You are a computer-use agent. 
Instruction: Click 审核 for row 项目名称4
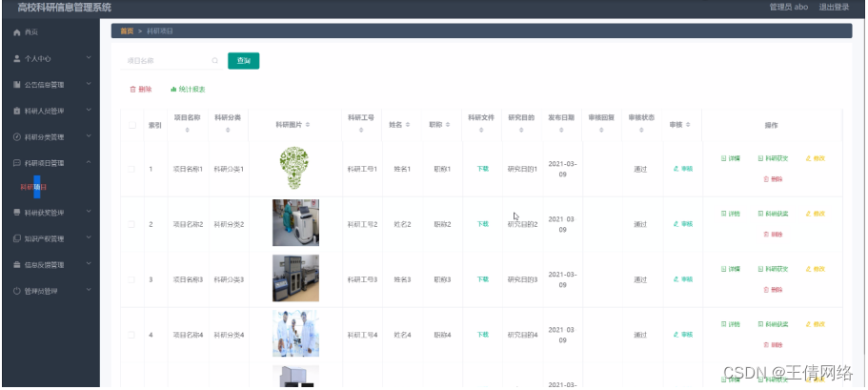pos(683,335)
